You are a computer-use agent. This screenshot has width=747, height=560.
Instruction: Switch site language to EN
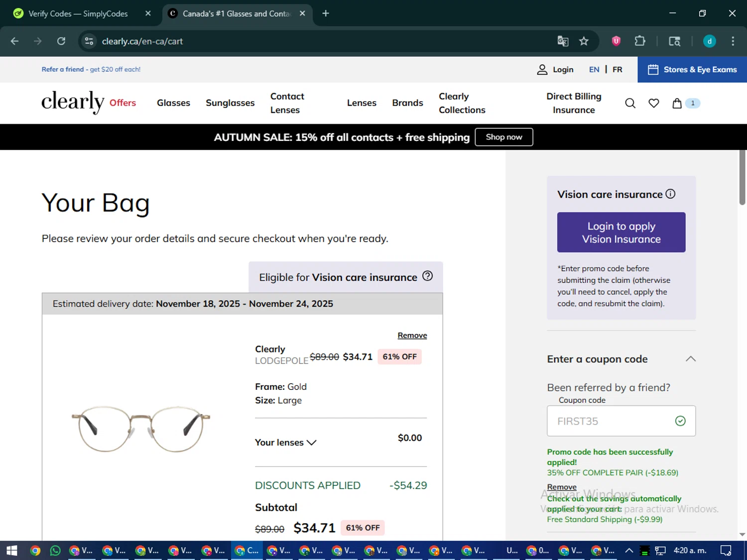pyautogui.click(x=594, y=70)
